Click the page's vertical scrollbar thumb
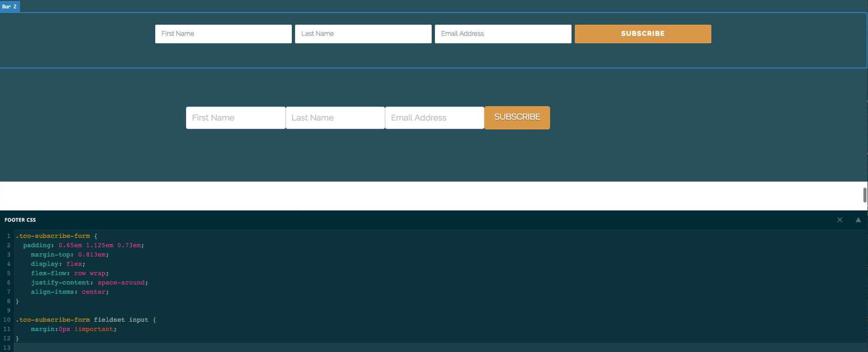The image size is (868, 352). [865, 195]
